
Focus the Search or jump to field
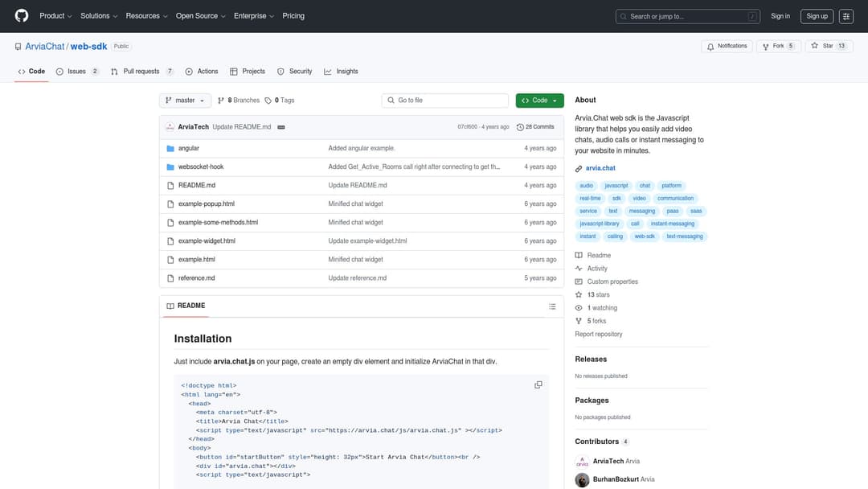pyautogui.click(x=687, y=16)
